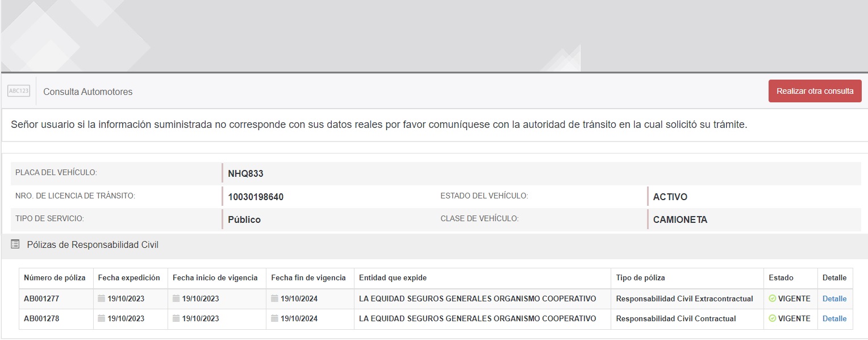Click the Número de póliza column header
This screenshot has height=340, width=868.
point(55,278)
